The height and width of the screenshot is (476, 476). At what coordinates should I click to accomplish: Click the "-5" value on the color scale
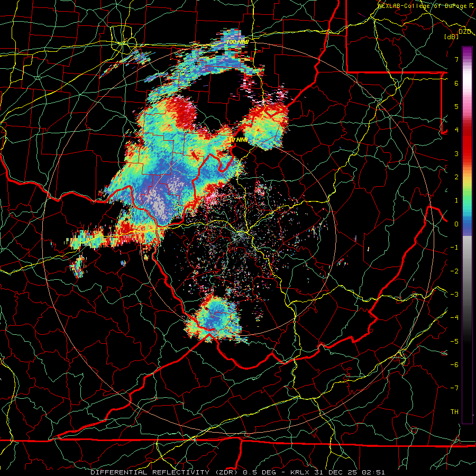point(454,342)
